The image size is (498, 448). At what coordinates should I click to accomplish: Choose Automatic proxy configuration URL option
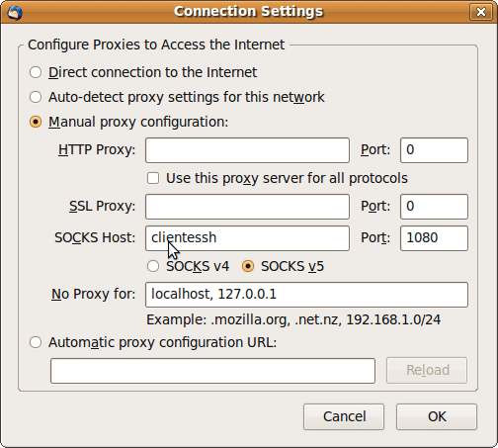coord(36,342)
